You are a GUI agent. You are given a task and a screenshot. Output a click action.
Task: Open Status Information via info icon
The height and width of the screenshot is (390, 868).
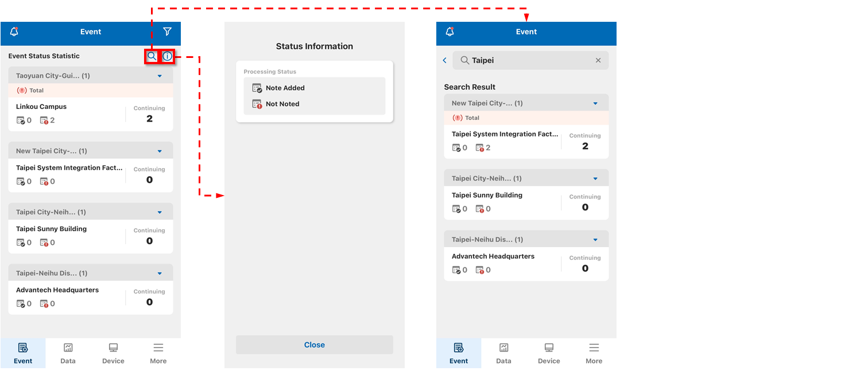167,56
